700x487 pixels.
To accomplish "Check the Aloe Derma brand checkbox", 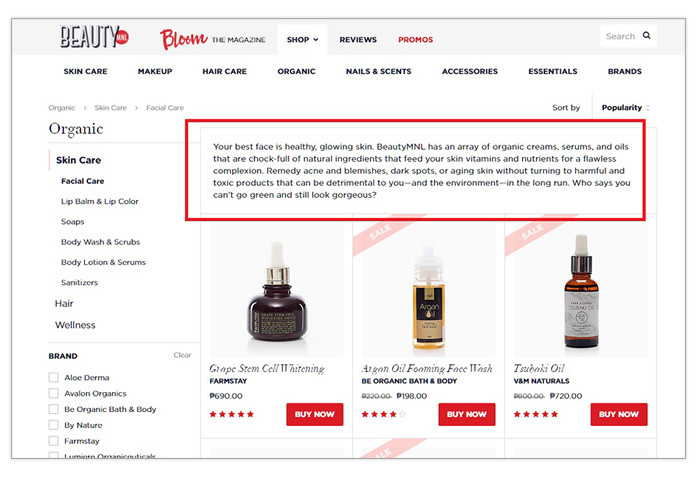I will click(54, 378).
